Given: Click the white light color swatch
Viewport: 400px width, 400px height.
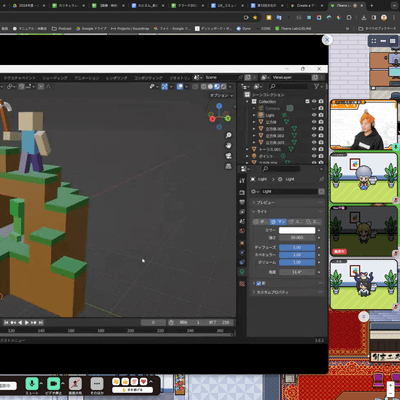Looking at the screenshot, I should 297,230.
